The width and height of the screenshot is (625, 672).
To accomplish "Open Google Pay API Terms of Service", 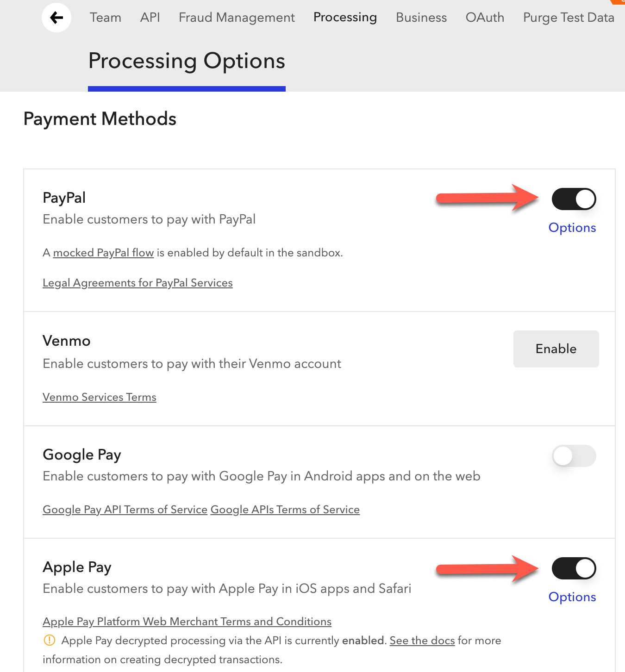I will pos(125,510).
